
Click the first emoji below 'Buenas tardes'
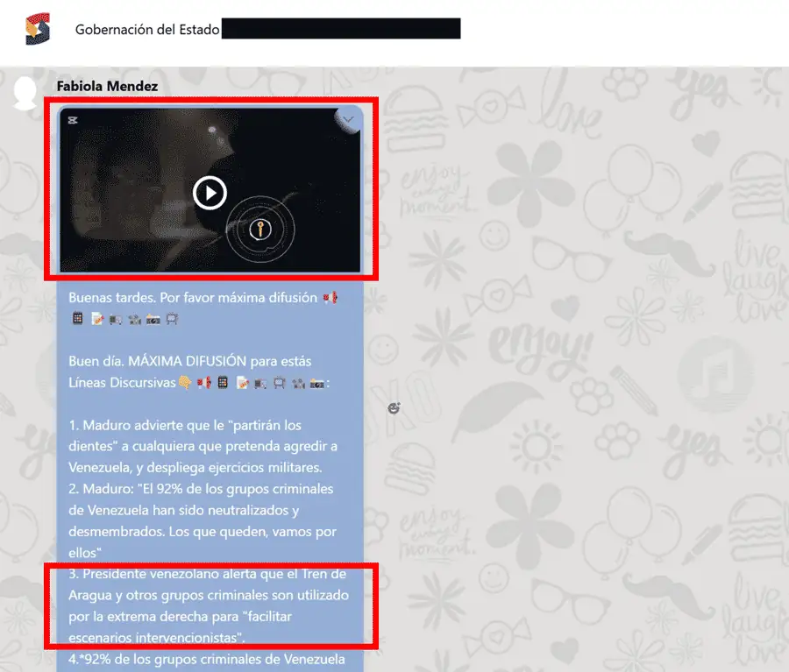click(78, 319)
